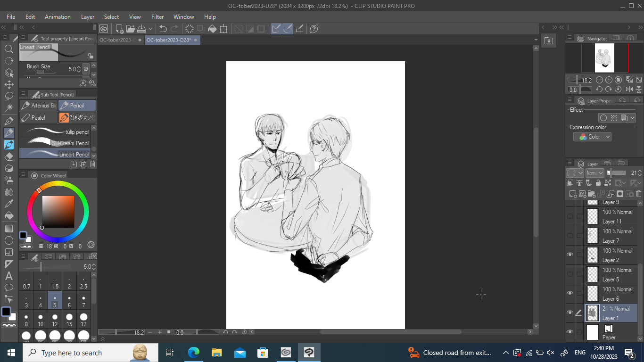The image size is (644, 362).
Task: Show Layer 11 by toggling its visibility box
Action: coord(570,216)
